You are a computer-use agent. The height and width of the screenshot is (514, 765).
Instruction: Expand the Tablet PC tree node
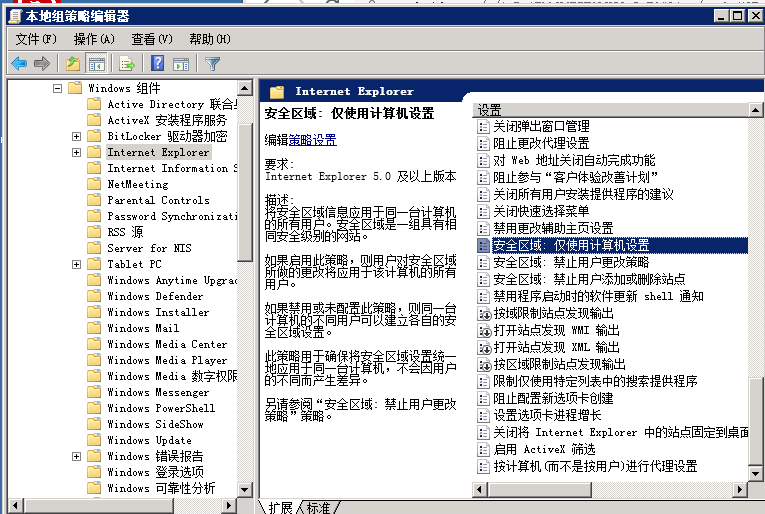[76, 264]
